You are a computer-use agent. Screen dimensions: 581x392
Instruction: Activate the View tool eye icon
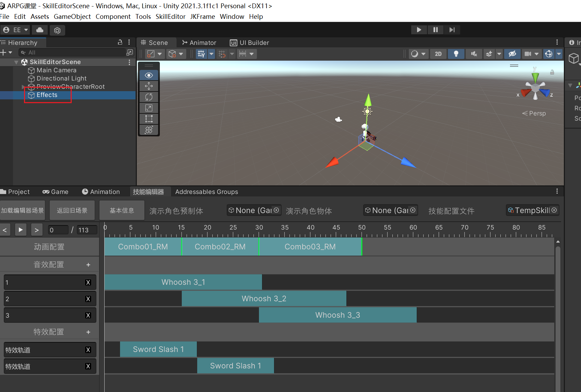click(x=149, y=75)
